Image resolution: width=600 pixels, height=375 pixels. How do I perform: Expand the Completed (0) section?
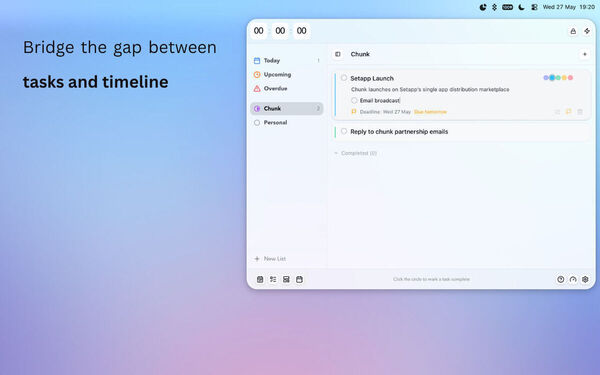click(x=355, y=153)
